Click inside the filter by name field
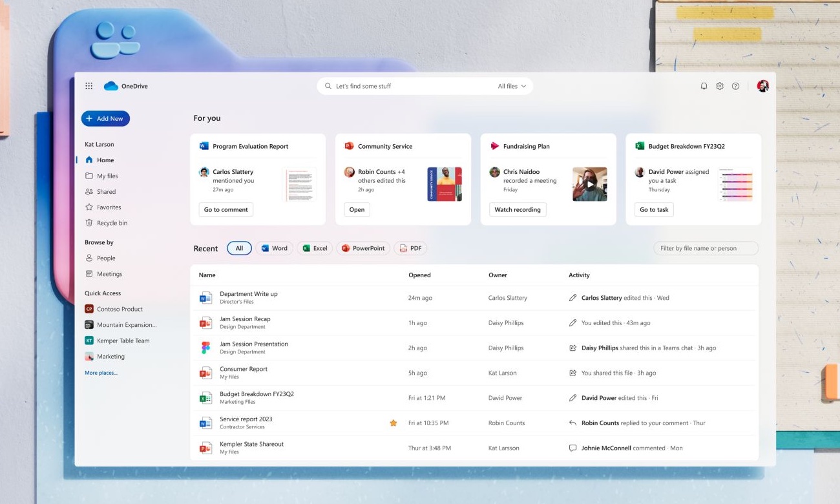840x504 pixels. pos(706,247)
